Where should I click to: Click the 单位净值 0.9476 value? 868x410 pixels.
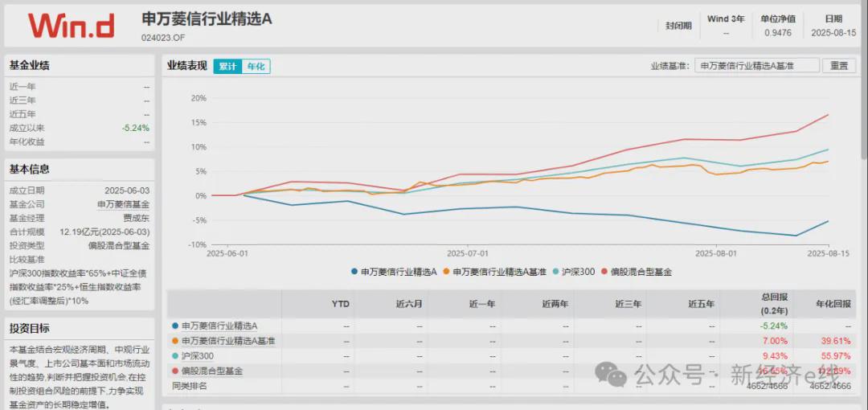pos(778,33)
